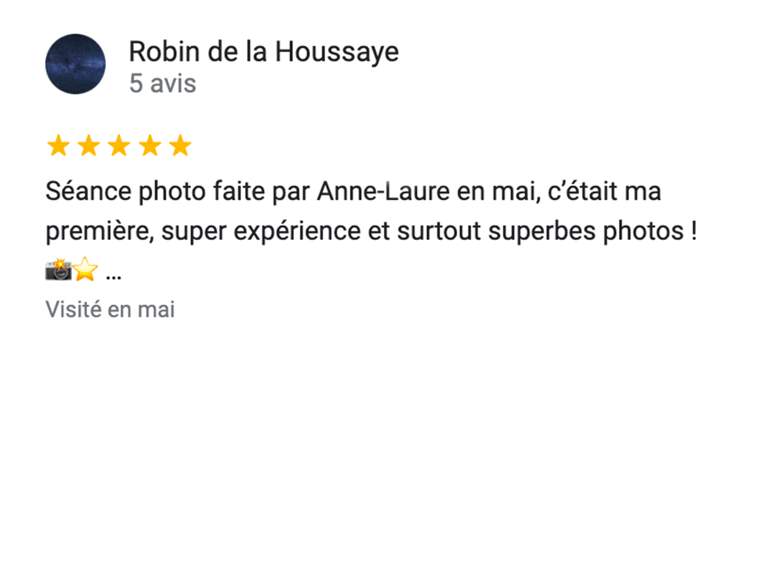Click the words 'en mai' in review body
Screen dimensions: 768x582
[499, 191]
